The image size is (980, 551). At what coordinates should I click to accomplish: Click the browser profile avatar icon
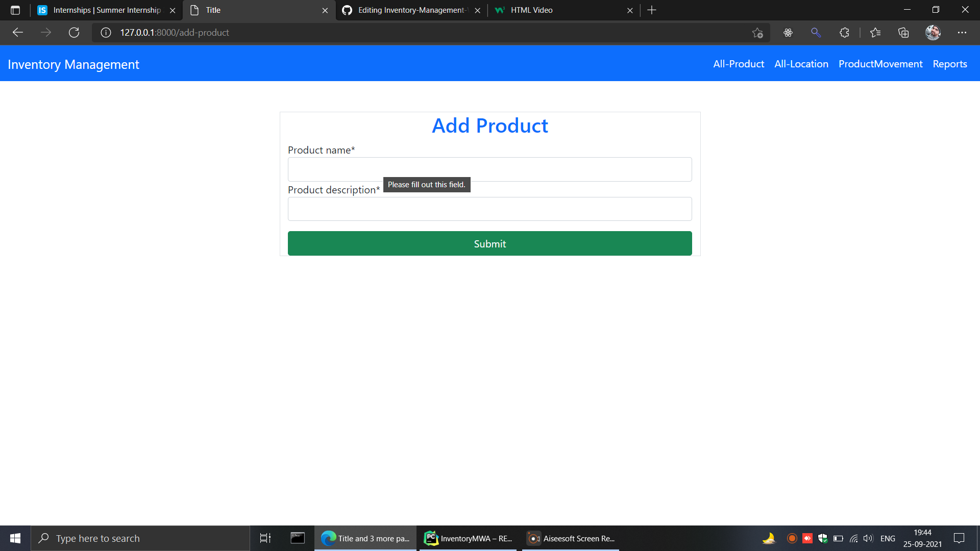tap(933, 32)
